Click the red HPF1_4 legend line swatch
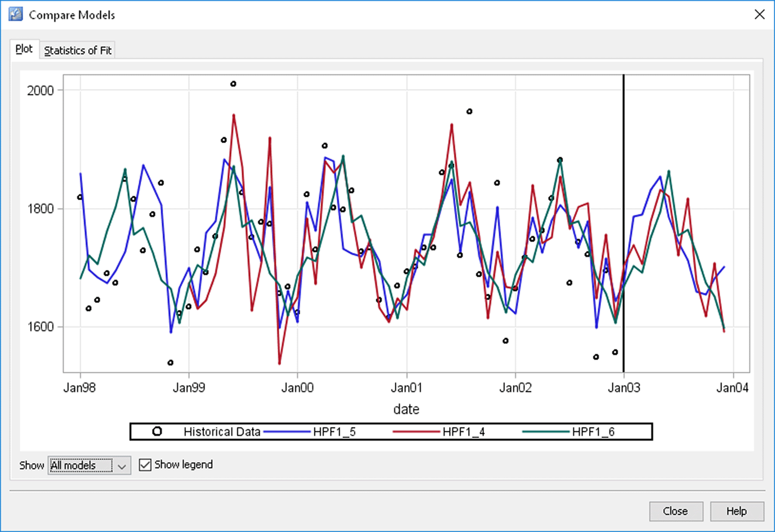 click(x=416, y=432)
